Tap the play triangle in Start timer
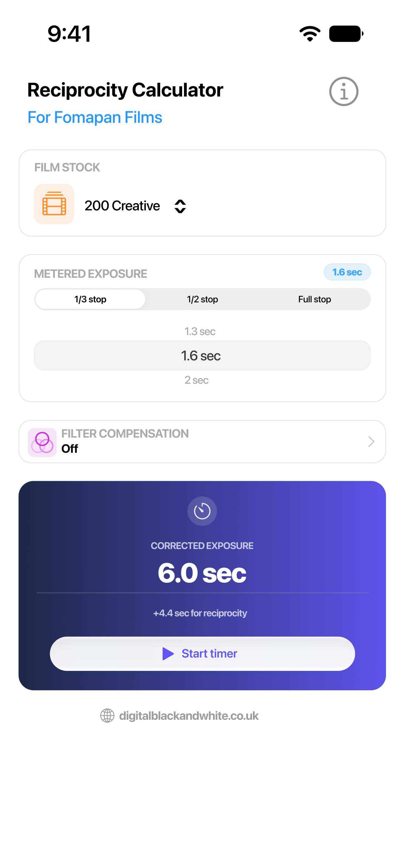This screenshot has width=401, height=868. 168,653
